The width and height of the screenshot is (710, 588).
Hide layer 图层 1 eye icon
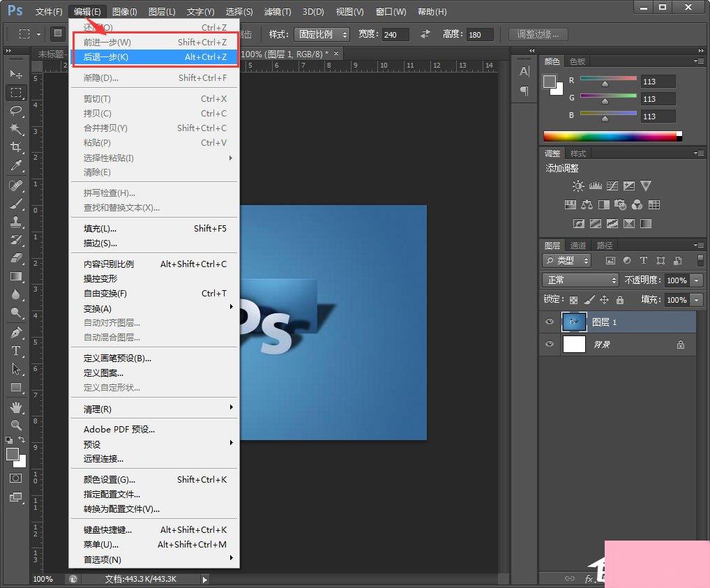(x=550, y=322)
